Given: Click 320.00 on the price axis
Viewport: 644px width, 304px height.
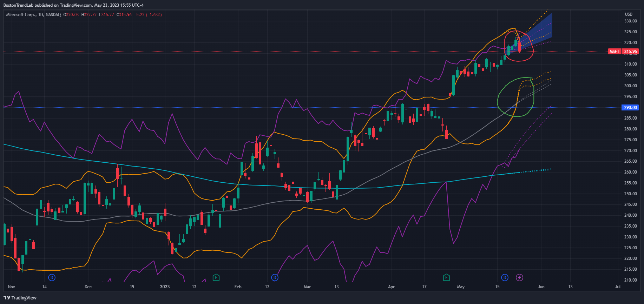Looking at the screenshot, I should click(630, 43).
